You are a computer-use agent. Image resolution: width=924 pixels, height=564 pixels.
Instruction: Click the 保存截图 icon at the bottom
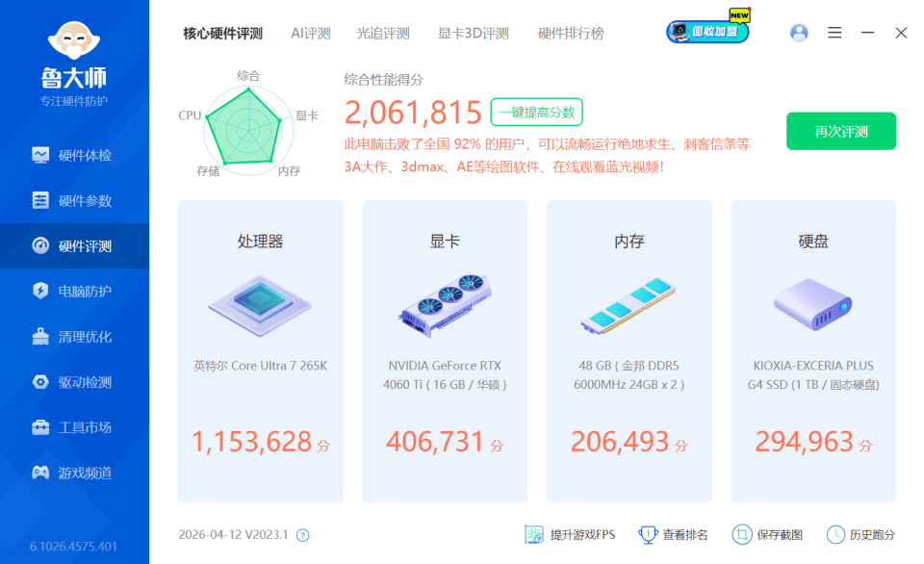(x=742, y=533)
